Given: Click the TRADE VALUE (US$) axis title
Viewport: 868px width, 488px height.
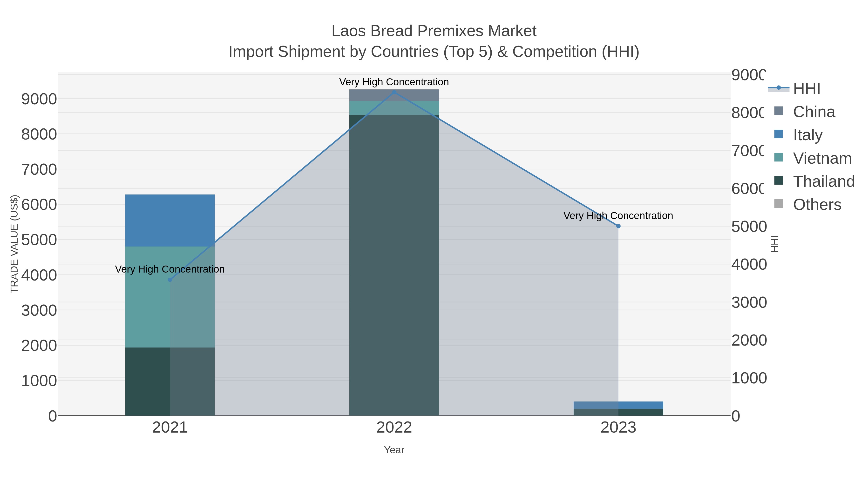Looking at the screenshot, I should point(14,244).
